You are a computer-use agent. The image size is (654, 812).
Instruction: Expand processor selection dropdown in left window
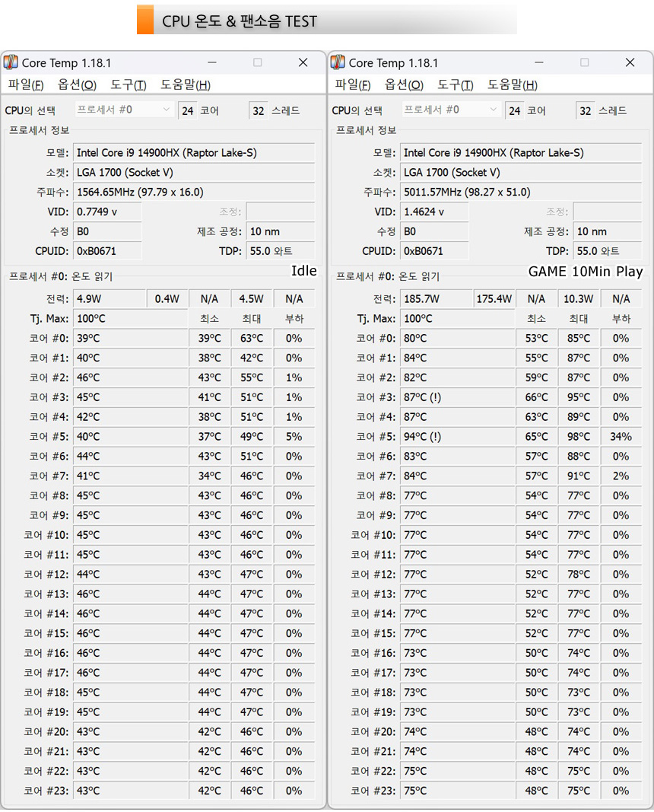point(125,110)
